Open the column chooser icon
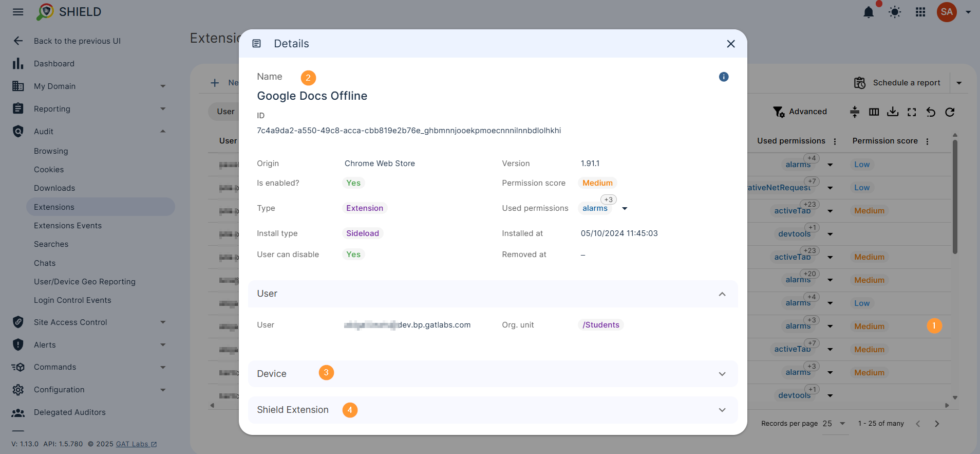 (x=874, y=112)
